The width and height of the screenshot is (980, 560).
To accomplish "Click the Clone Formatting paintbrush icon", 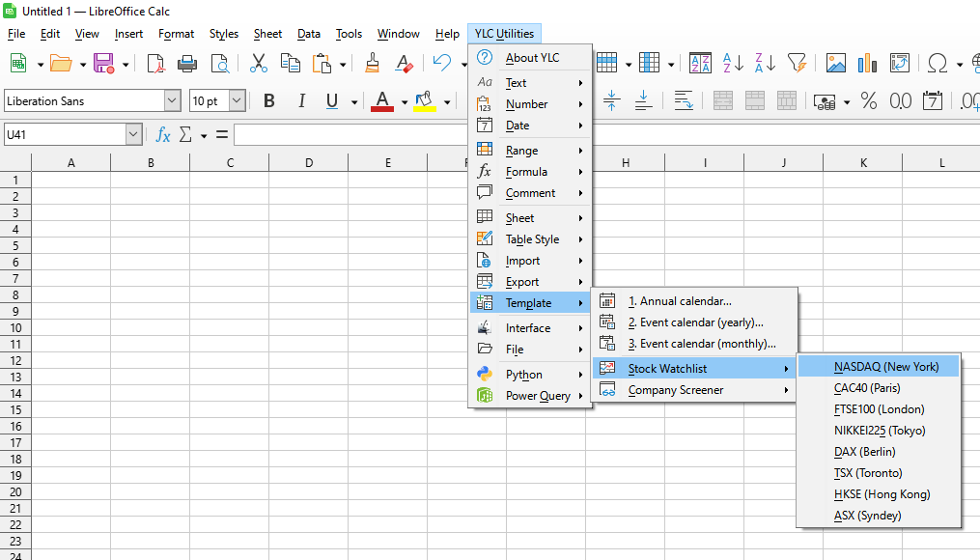I will [x=372, y=63].
